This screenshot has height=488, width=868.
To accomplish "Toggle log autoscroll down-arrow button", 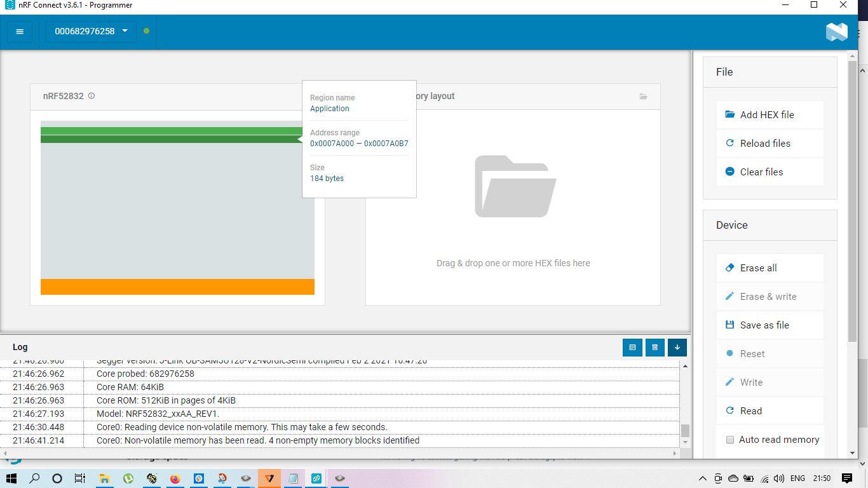I will pyautogui.click(x=677, y=347).
